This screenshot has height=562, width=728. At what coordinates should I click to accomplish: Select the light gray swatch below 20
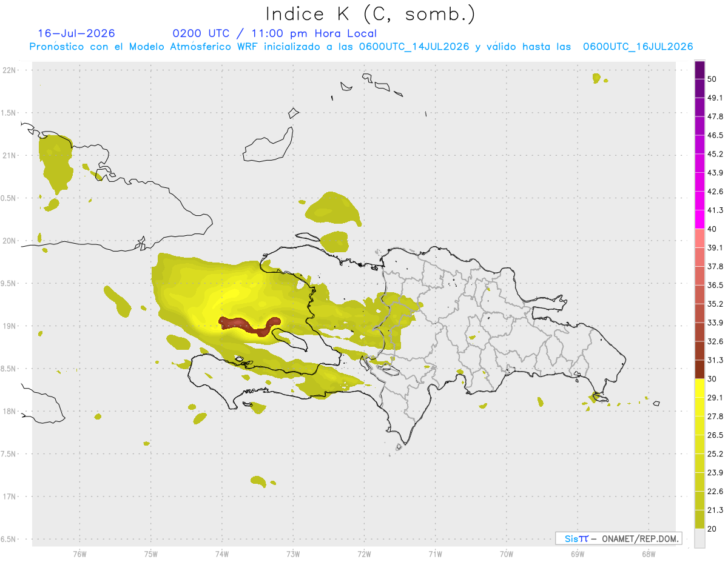tap(699, 538)
